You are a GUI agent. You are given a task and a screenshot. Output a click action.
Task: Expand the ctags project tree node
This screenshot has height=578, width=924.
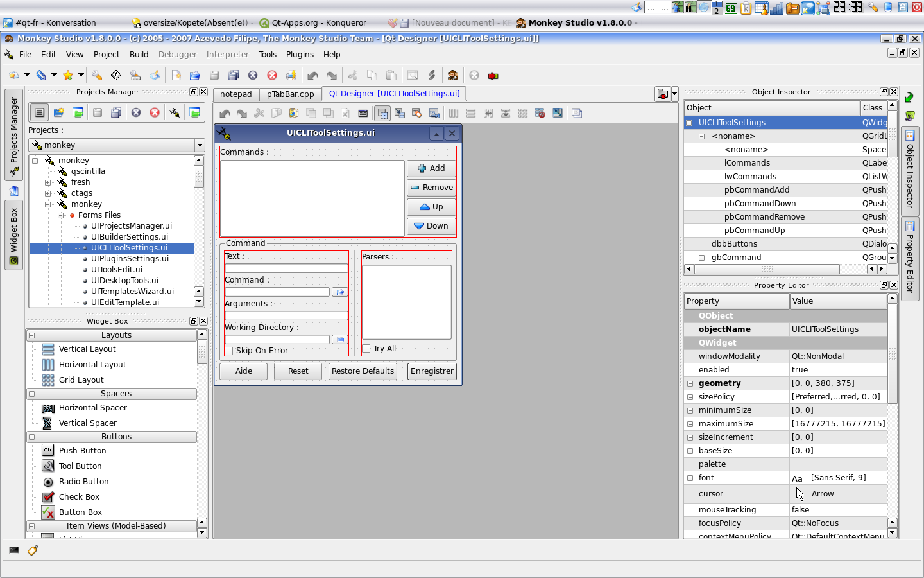48,193
